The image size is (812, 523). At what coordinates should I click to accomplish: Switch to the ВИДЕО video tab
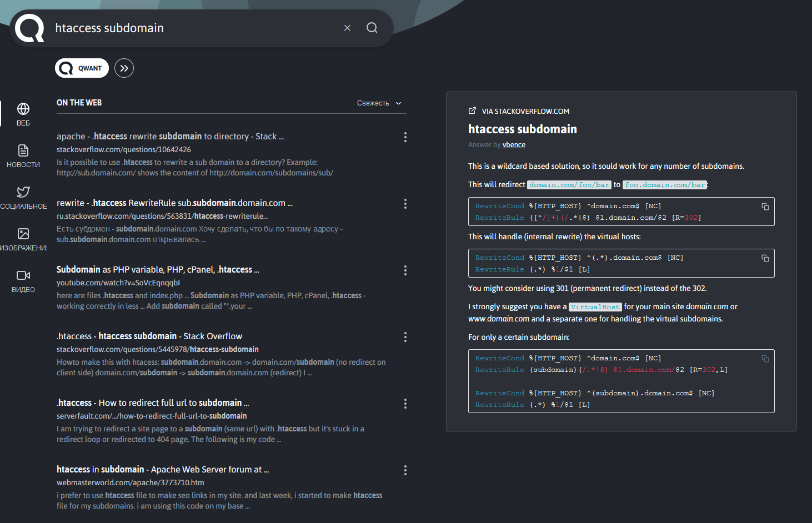(x=23, y=281)
